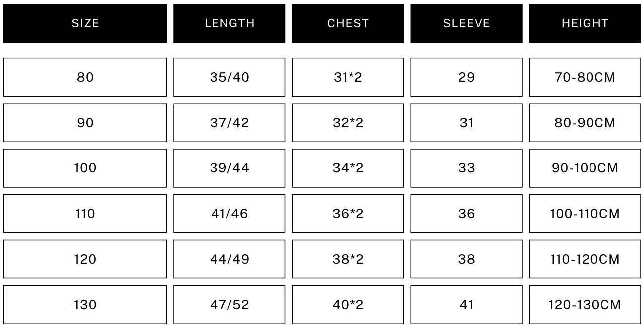Click the 47/52 length cell
Image resolution: width=644 pixels, height=327 pixels.
(229, 305)
